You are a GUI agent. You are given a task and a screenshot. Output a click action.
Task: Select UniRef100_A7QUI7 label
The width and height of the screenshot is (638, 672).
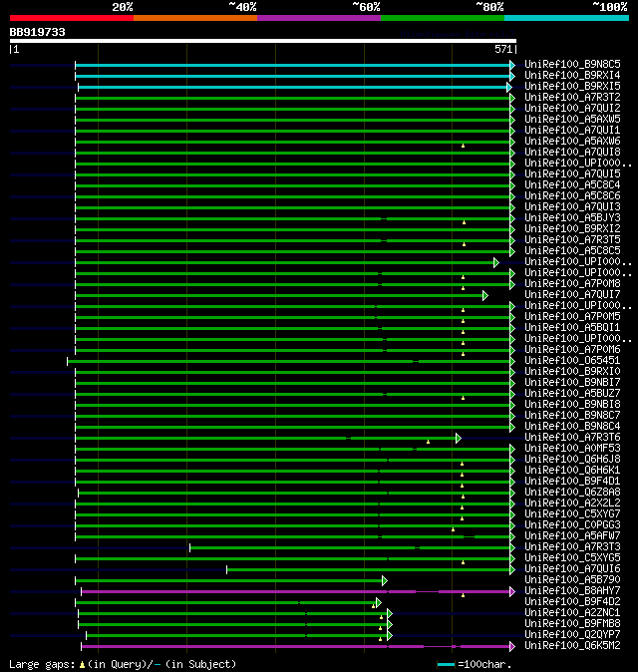point(572,295)
